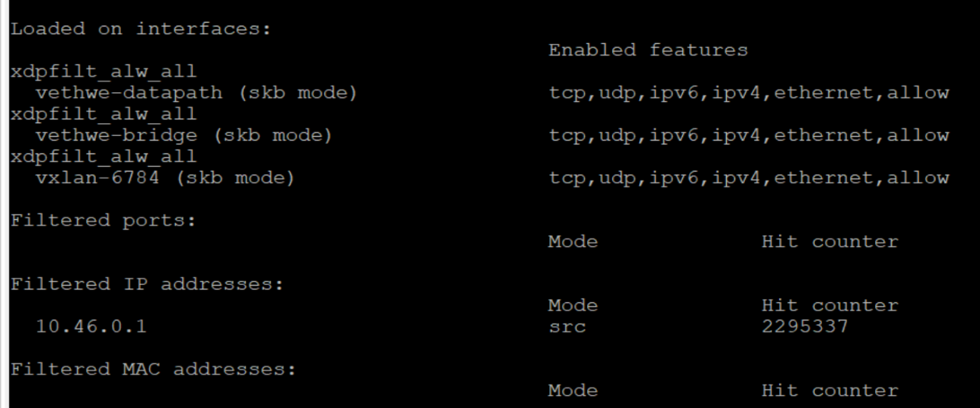
Task: Click the "src" mode value
Action: (x=567, y=326)
